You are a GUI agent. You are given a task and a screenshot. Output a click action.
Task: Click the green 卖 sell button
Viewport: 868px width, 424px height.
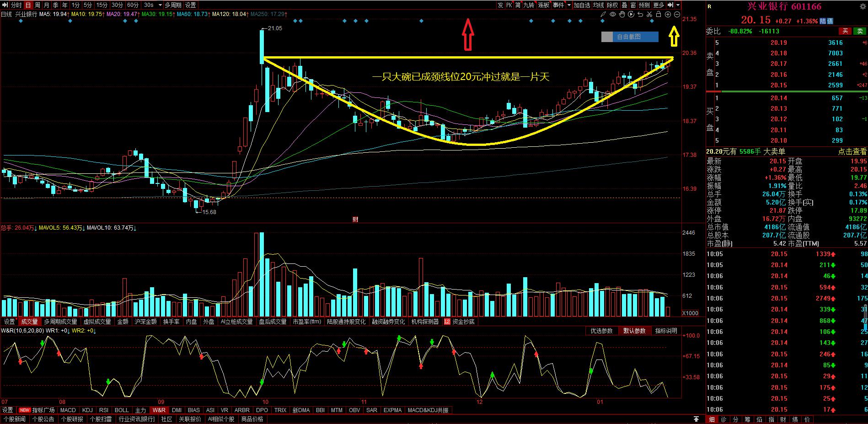pos(860,31)
